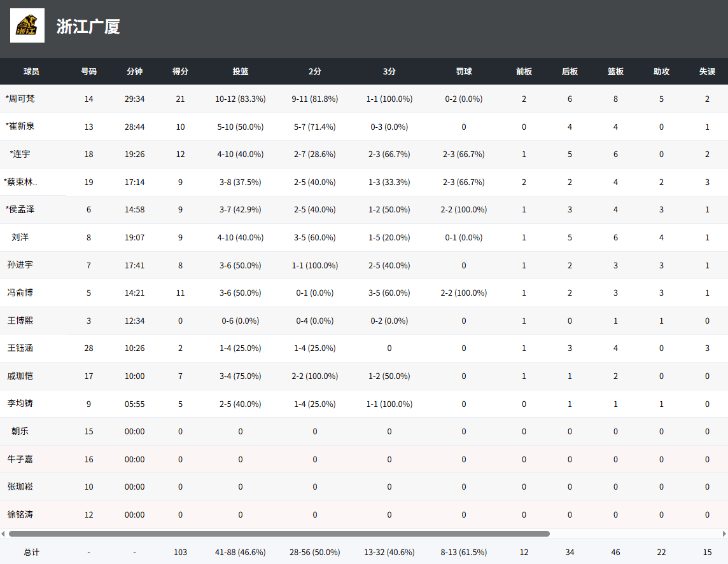This screenshot has height=564, width=728.
Task: Click the Zhejiang team logo icon
Action: pos(27,25)
